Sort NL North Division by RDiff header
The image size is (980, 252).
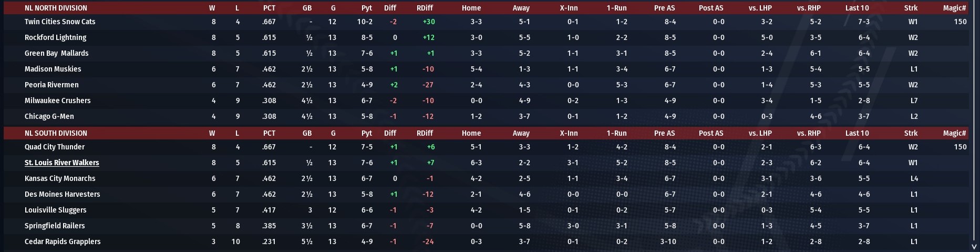coord(425,8)
